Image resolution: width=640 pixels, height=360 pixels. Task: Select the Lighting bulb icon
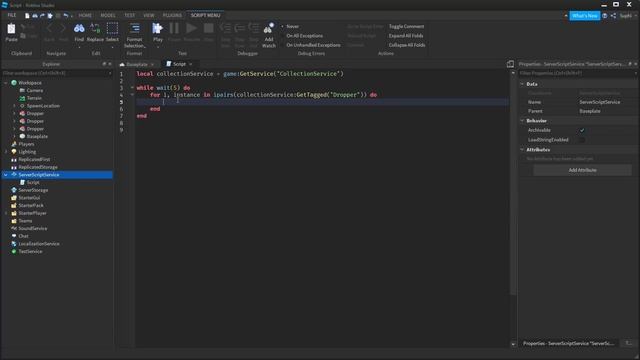[14, 152]
